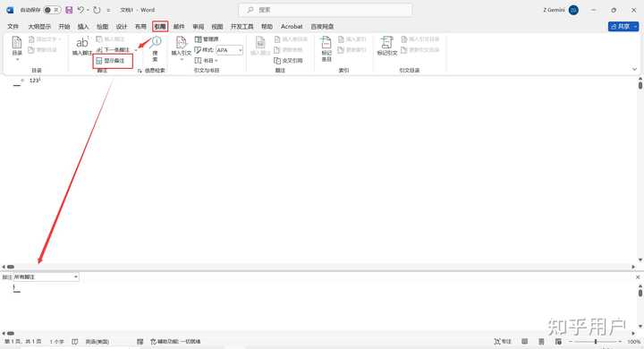The image size is (644, 349).
Task: Open the Table of Contents (目录) button
Action: pyautogui.click(x=17, y=47)
